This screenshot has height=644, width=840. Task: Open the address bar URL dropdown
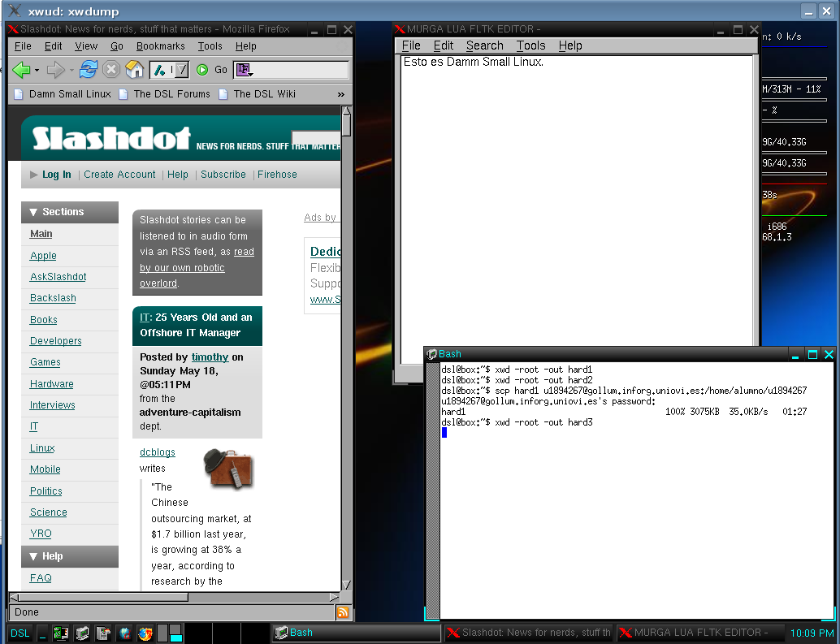(x=182, y=70)
